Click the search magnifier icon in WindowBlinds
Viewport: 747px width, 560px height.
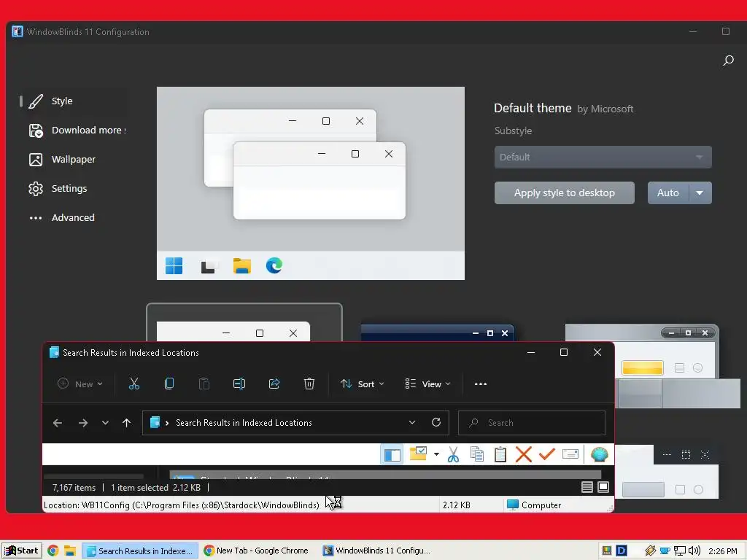tap(728, 61)
